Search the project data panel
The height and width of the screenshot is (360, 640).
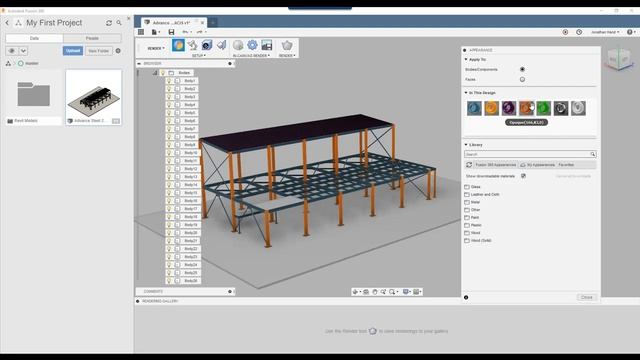point(119,23)
